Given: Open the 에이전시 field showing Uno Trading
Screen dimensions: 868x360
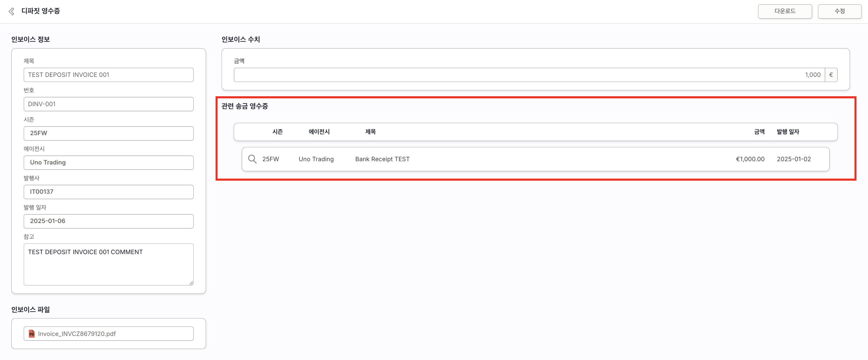Looking at the screenshot, I should (x=108, y=163).
